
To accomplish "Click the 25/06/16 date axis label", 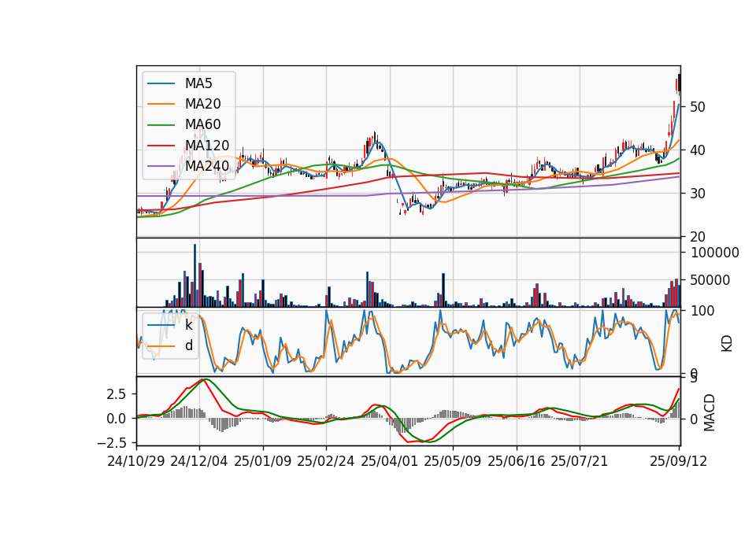I will (x=517, y=462).
